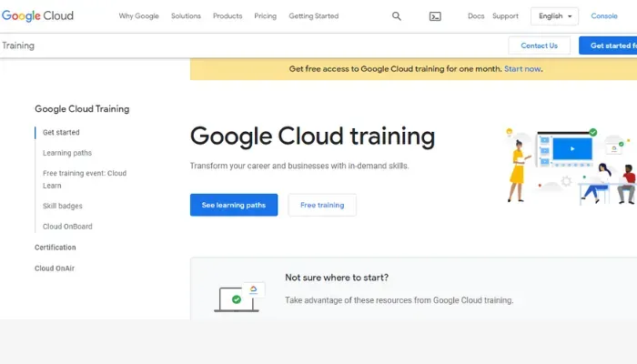Viewport: 637px width, 364px height.
Task: Open the Solutions menu
Action: (x=186, y=15)
